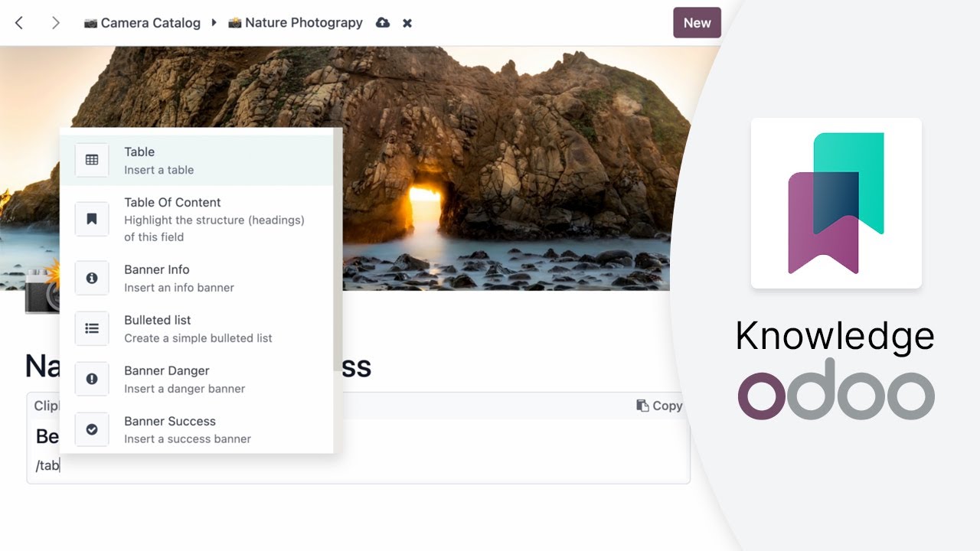The image size is (980, 551).
Task: Click the X discard icon
Action: pos(407,23)
